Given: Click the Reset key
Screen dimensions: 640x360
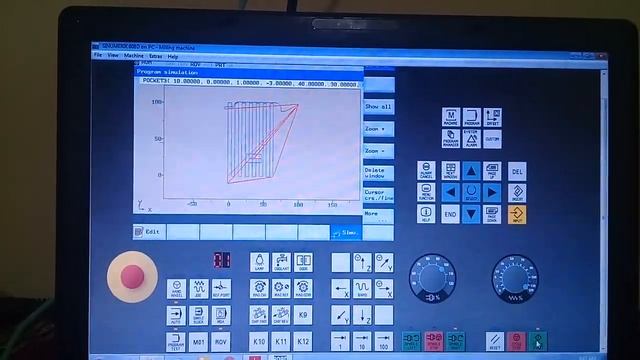Looking at the screenshot, I should point(495,341).
